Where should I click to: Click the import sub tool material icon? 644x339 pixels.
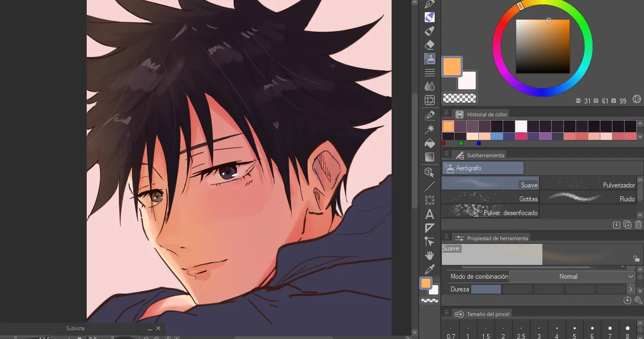[x=616, y=225]
